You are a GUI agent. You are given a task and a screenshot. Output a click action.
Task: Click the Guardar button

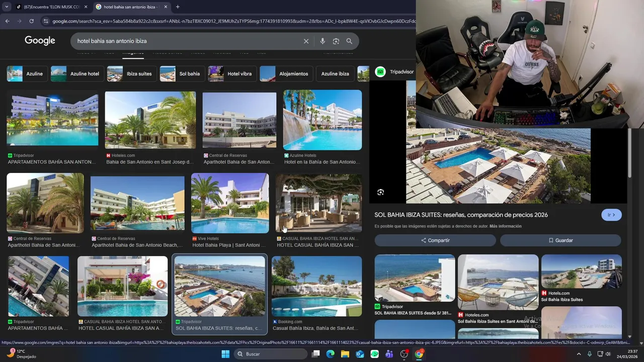tap(560, 240)
